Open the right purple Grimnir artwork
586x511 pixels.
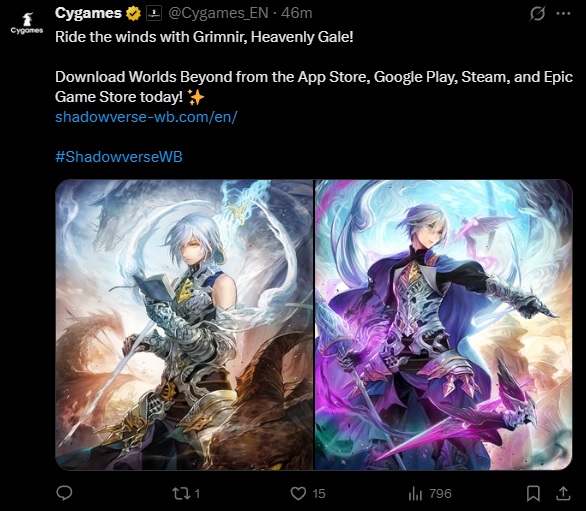pos(444,324)
